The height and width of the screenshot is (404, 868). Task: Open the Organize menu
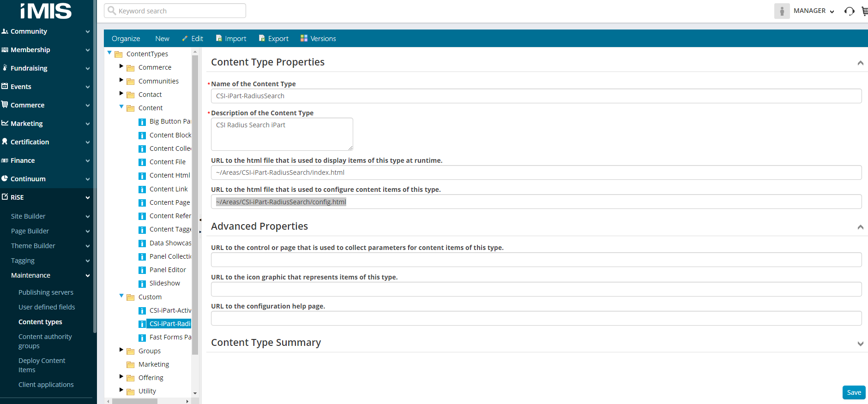click(x=126, y=39)
